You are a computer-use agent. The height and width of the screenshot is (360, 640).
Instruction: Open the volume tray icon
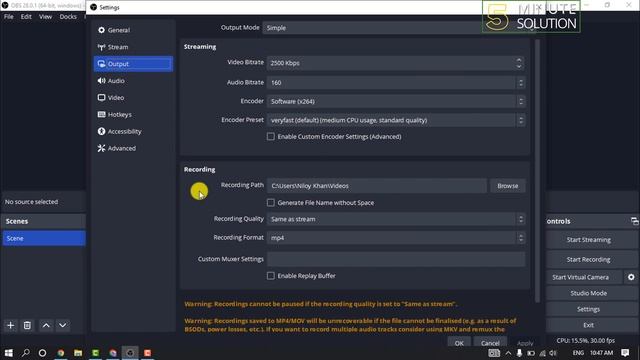(553, 353)
